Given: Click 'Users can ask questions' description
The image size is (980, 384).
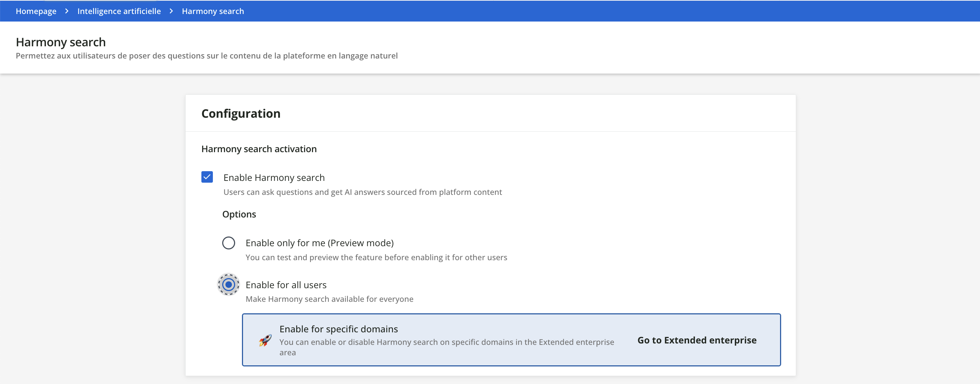Looking at the screenshot, I should pyautogui.click(x=363, y=192).
